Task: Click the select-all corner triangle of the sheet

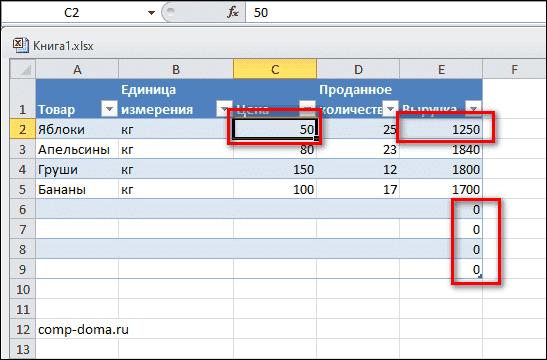Action: coord(23,69)
